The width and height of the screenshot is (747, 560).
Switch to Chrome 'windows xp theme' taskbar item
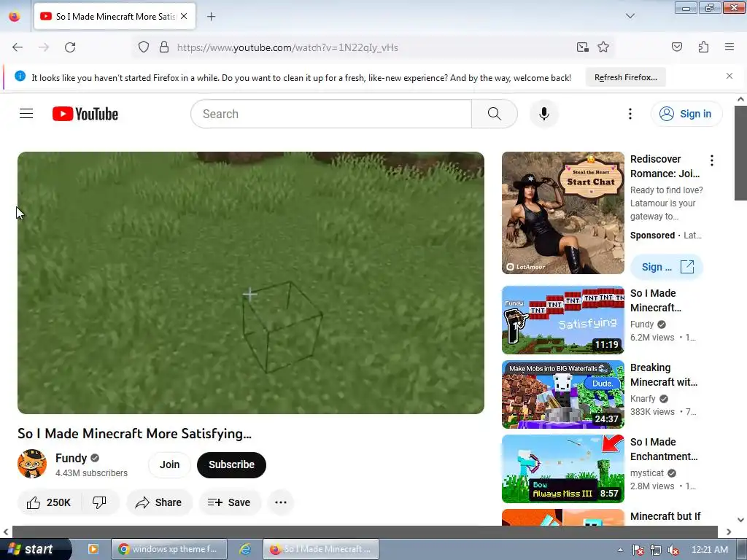point(169,549)
